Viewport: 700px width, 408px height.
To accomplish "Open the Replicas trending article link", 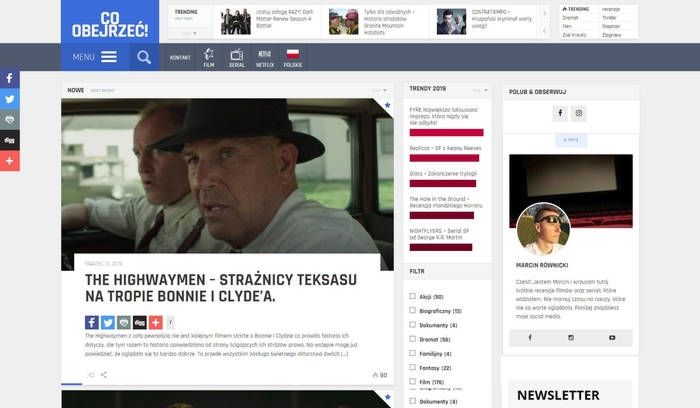I will coord(438,148).
